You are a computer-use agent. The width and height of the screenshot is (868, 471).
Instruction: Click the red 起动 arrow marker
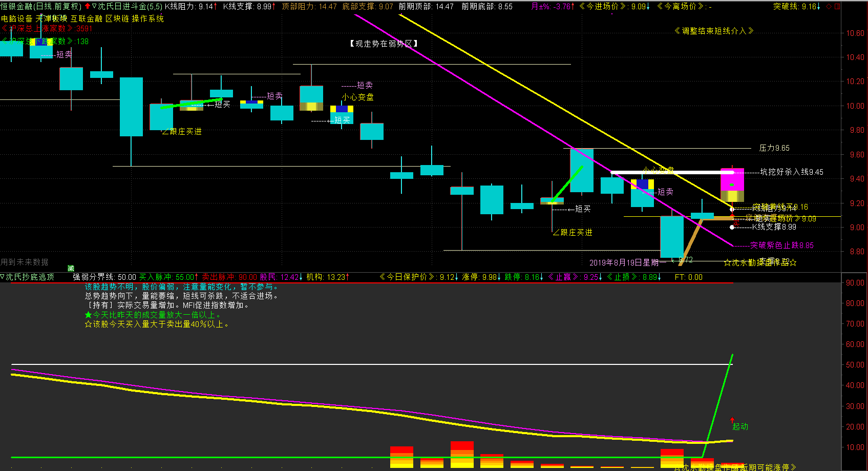pos(732,420)
